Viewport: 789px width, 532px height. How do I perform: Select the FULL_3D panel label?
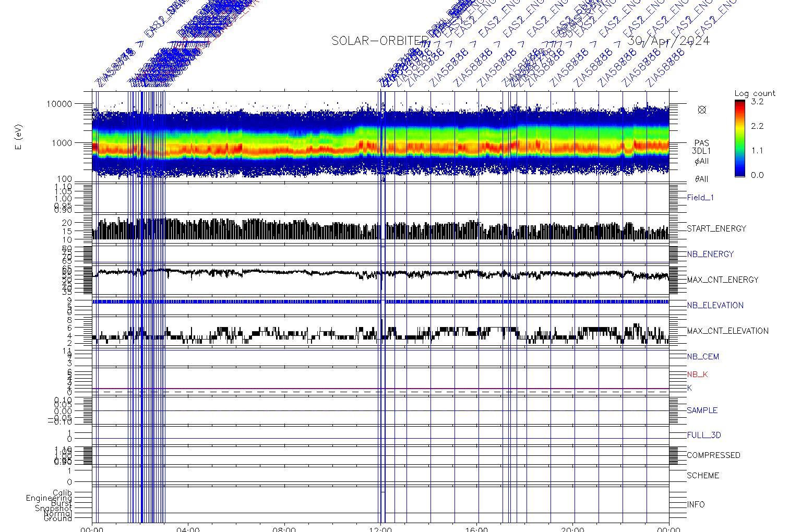[703, 435]
